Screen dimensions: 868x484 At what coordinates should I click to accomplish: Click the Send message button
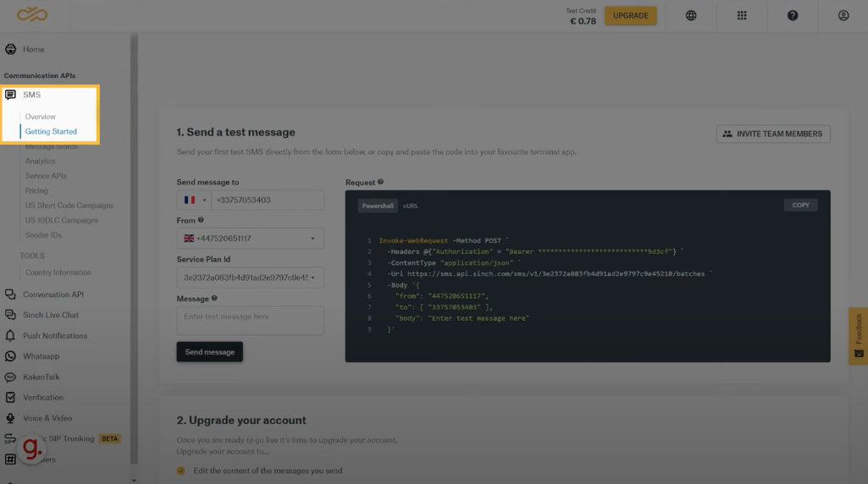tap(209, 352)
